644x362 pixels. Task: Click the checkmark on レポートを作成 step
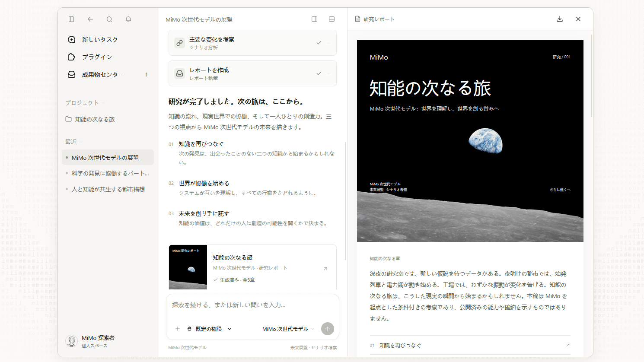point(319,73)
